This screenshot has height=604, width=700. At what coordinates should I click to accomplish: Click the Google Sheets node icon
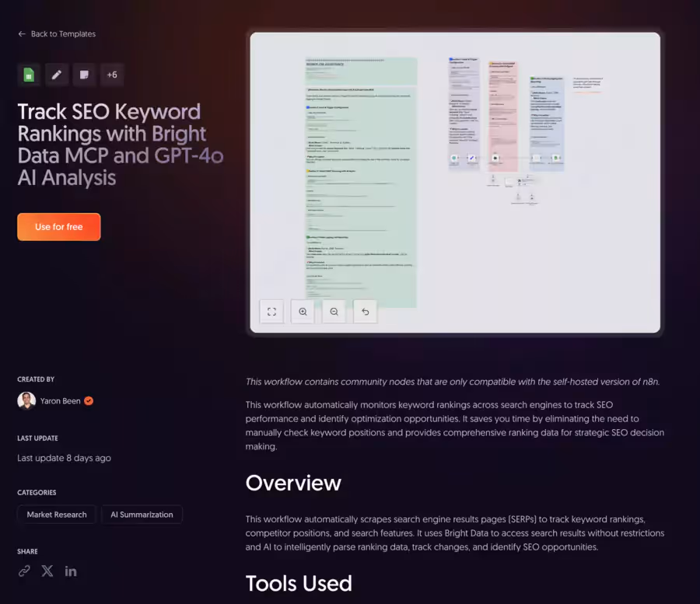tap(29, 75)
